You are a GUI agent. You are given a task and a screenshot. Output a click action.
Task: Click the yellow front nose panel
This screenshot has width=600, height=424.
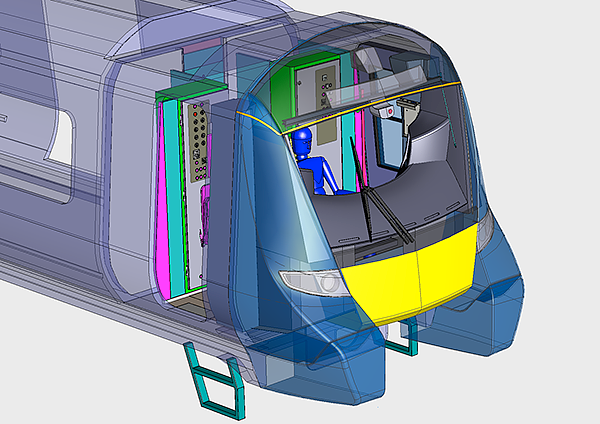click(x=411, y=276)
